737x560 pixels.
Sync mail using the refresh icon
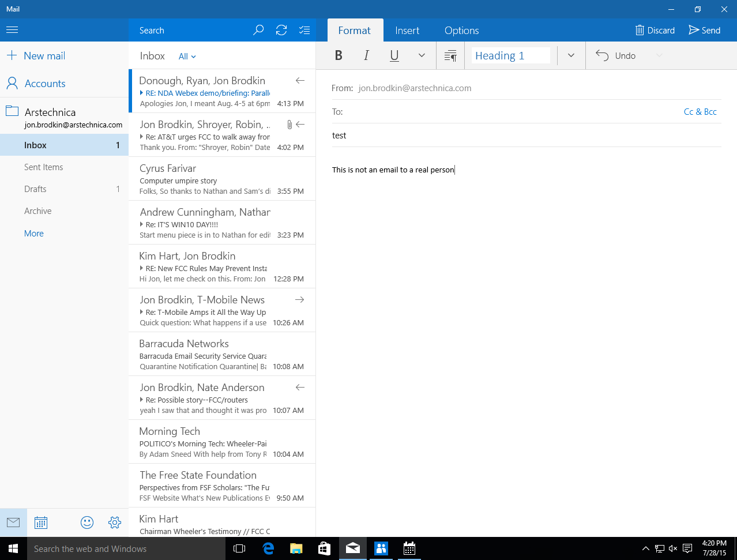point(281,29)
